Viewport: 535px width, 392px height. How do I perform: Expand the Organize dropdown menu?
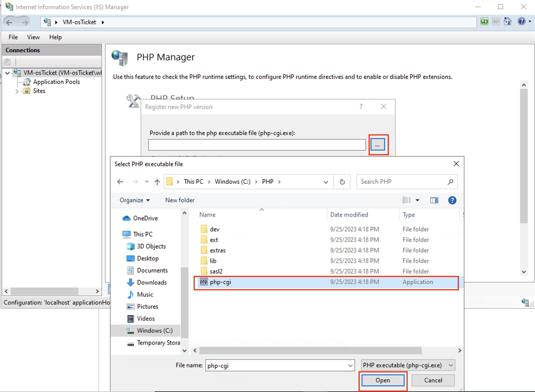[x=135, y=200]
